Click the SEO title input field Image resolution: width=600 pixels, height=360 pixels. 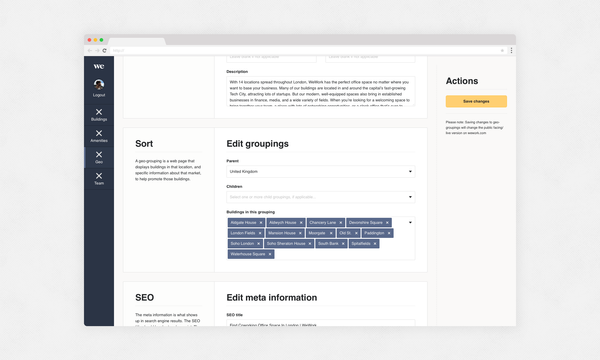pos(321,323)
